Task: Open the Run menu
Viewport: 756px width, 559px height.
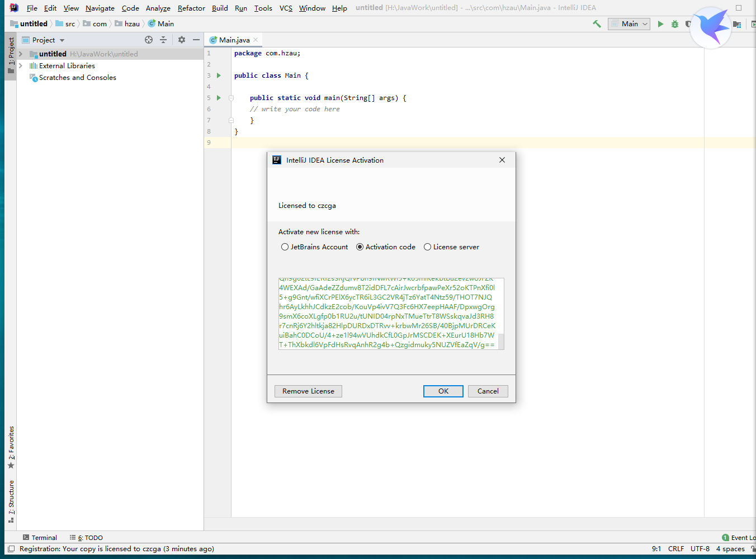Action: 241,8
